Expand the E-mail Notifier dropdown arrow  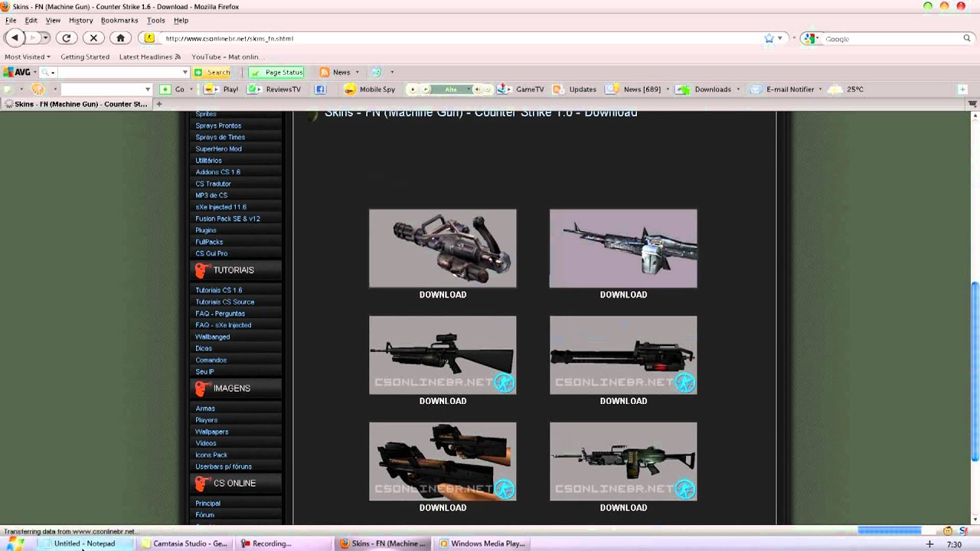tap(820, 90)
